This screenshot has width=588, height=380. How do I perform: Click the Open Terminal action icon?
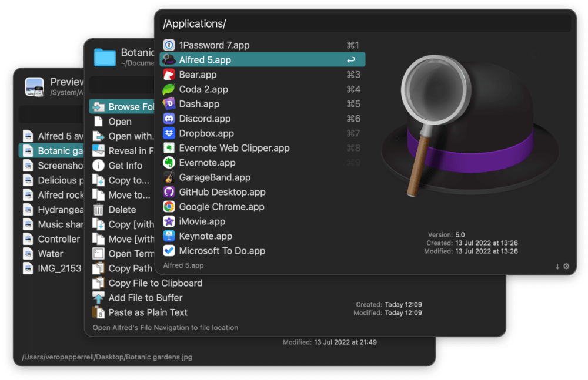coord(99,254)
